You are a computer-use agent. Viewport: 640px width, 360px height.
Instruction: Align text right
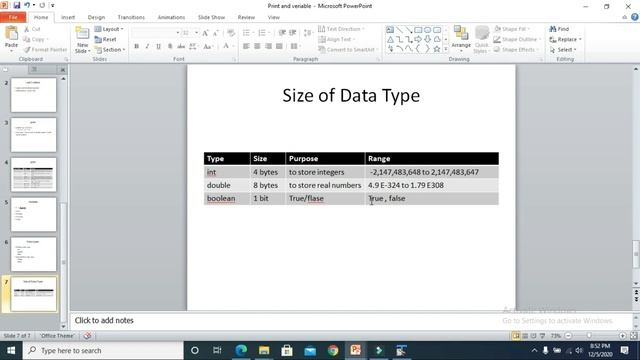(268, 46)
